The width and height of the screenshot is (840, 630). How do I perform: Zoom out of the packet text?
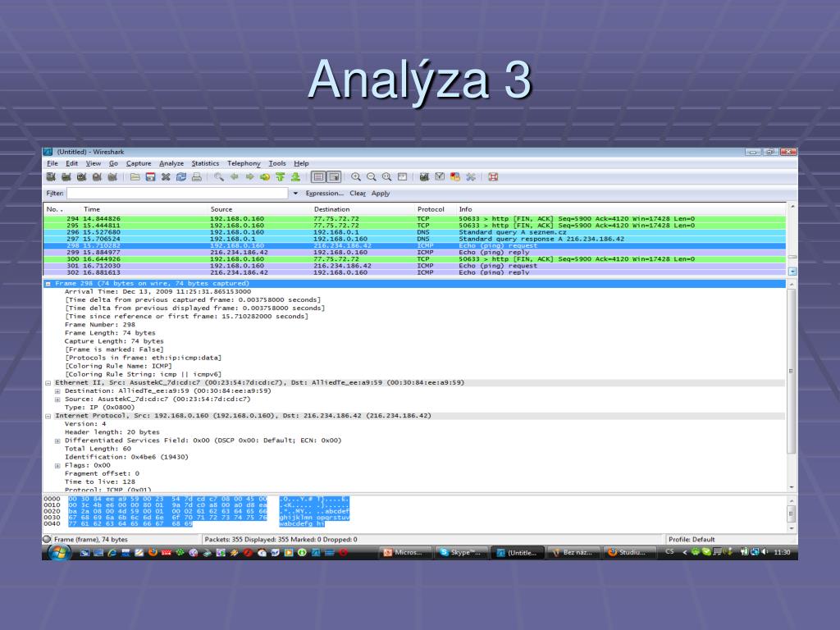pos(372,177)
